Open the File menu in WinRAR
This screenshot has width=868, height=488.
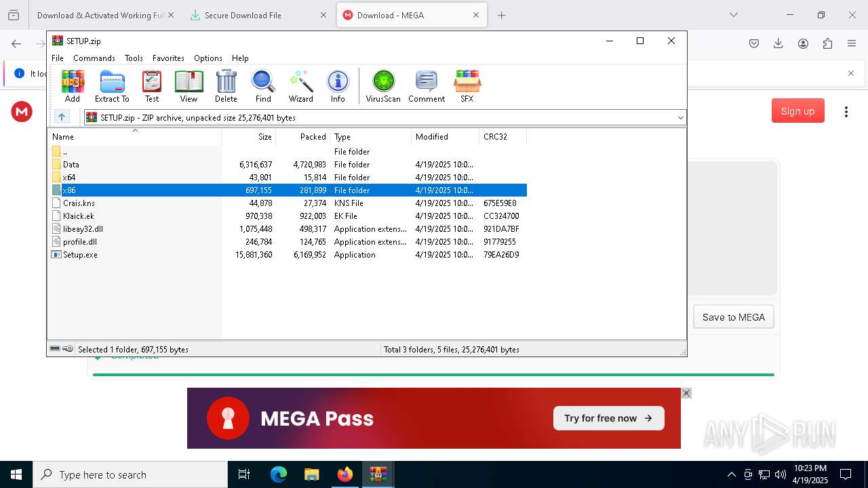pos(58,58)
